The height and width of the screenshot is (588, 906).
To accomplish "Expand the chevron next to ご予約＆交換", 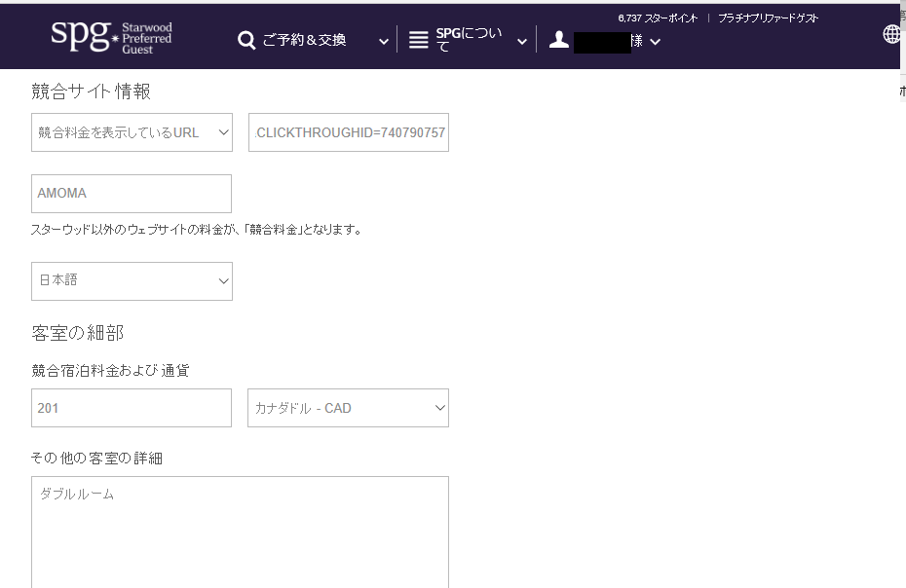I will click(x=383, y=42).
